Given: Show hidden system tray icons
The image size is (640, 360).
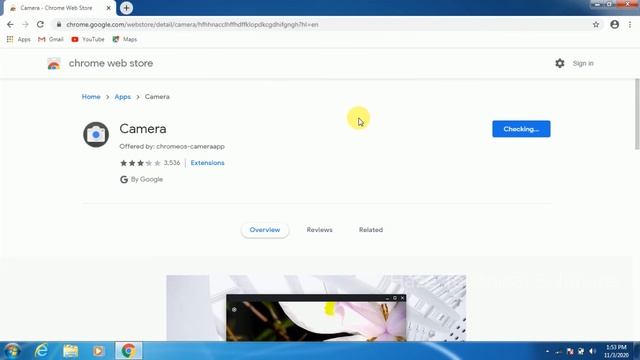Looking at the screenshot, I should [x=547, y=351].
